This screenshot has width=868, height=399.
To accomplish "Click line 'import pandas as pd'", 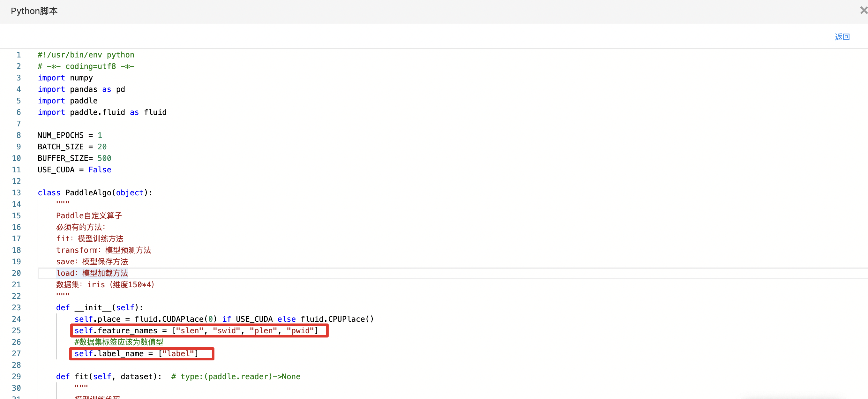I will coord(81,89).
